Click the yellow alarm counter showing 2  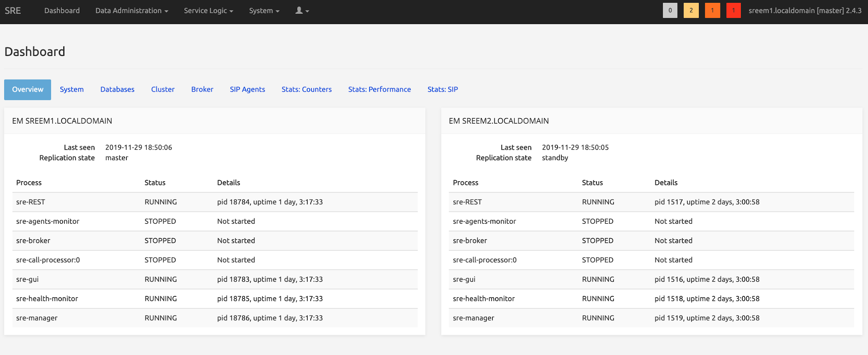point(691,10)
